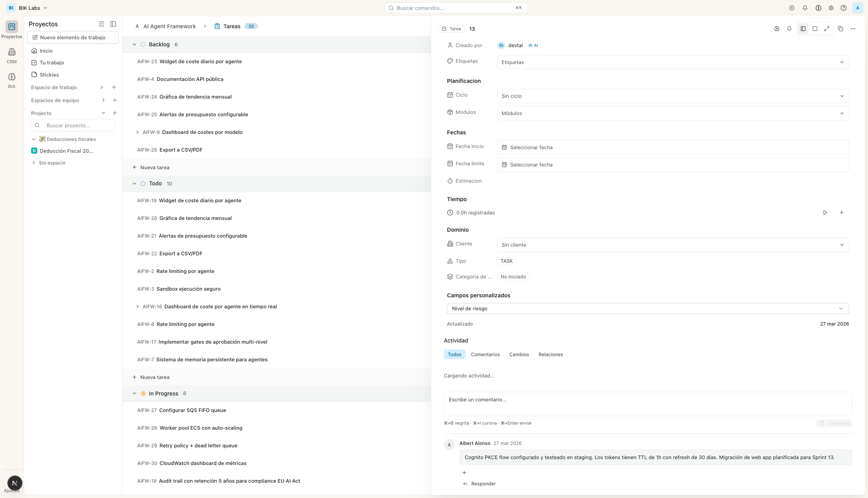
Task: Click the notifications bell in top bar
Action: click(805, 8)
